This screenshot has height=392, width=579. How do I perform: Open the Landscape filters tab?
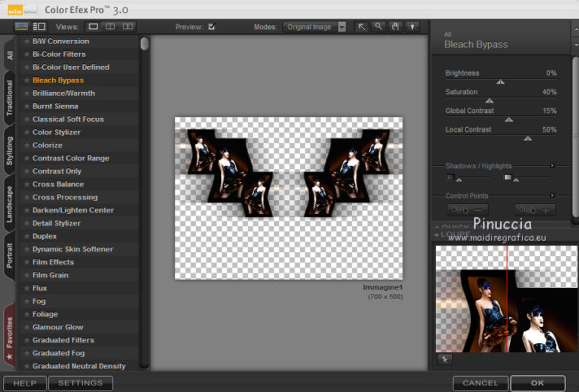click(10, 204)
